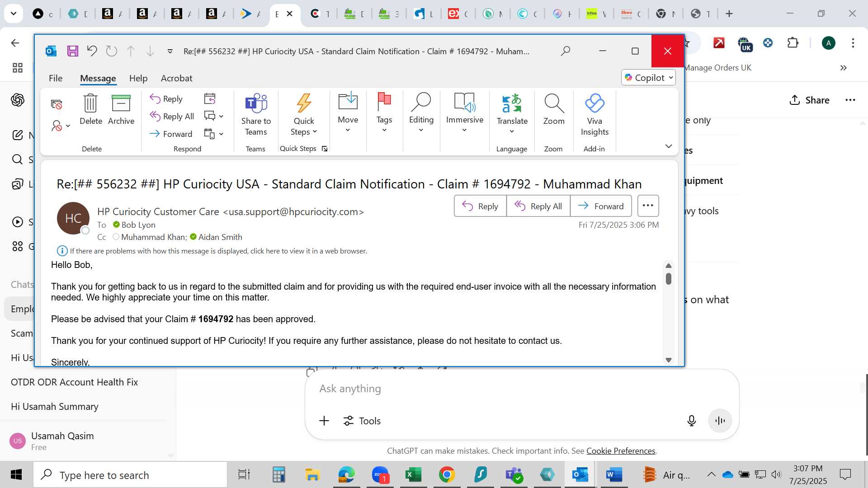Click Reply in the ribbon Respond group
This screenshot has width=868, height=488.
click(166, 99)
